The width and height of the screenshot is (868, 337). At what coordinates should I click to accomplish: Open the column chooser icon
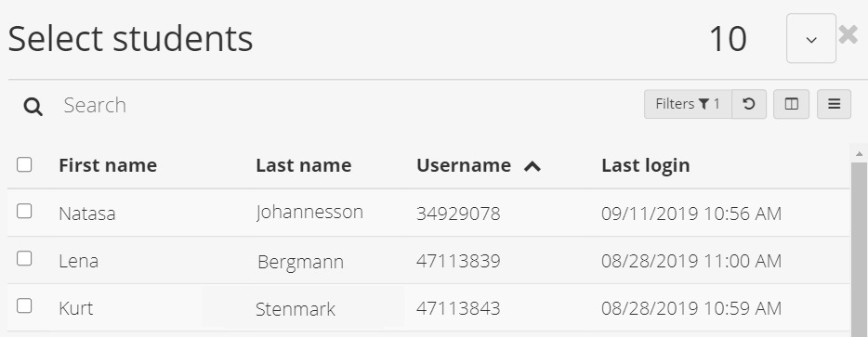[791, 104]
